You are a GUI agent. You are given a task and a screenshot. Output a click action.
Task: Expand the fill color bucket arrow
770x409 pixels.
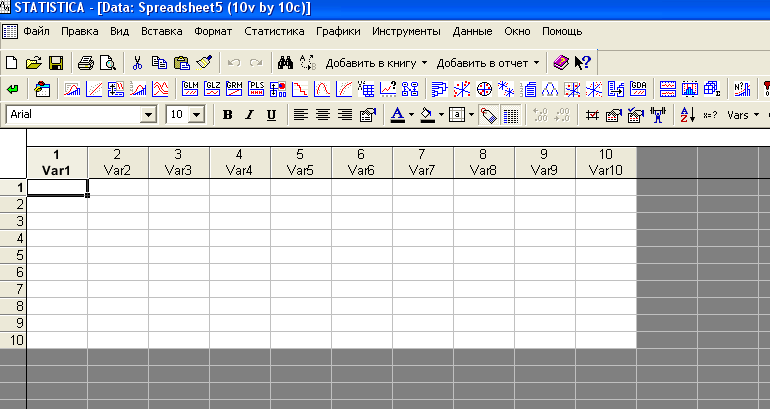[441, 115]
